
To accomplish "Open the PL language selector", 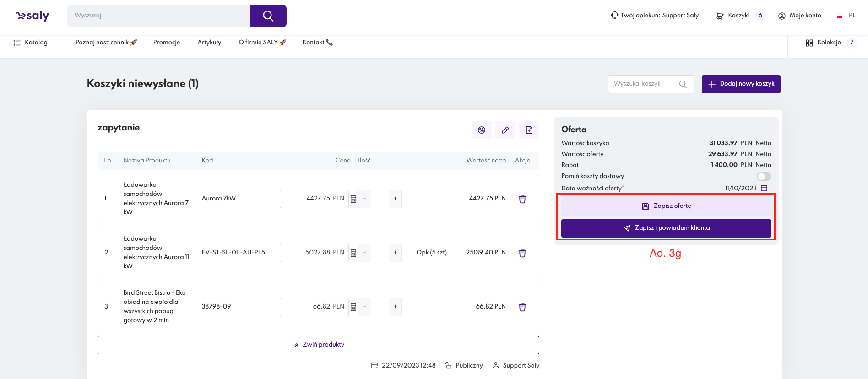I will (x=846, y=16).
